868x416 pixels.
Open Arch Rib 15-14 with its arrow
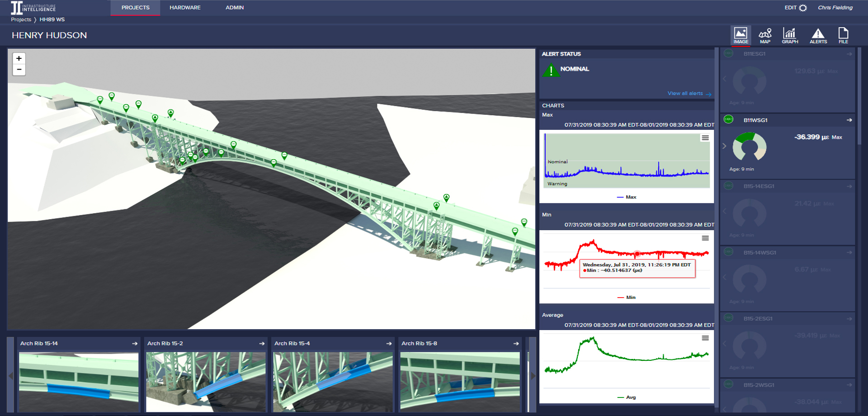pyautogui.click(x=135, y=344)
